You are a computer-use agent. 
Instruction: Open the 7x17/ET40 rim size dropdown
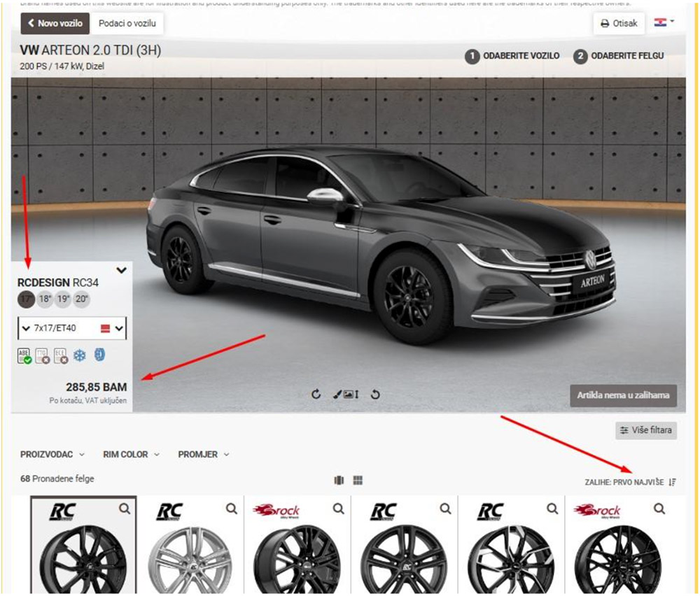[x=72, y=328]
